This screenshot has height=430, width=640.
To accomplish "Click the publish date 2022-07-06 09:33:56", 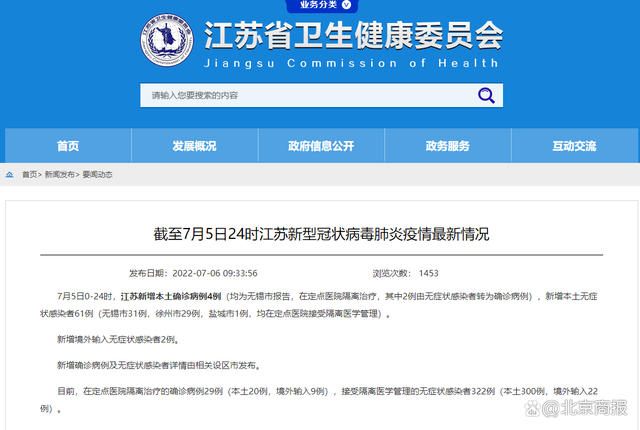I will (x=215, y=273).
